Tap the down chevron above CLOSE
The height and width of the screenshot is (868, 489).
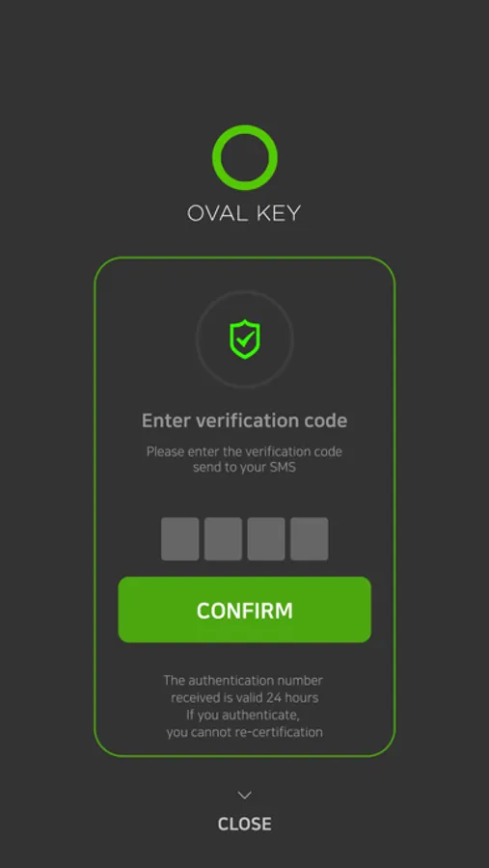[x=244, y=795]
